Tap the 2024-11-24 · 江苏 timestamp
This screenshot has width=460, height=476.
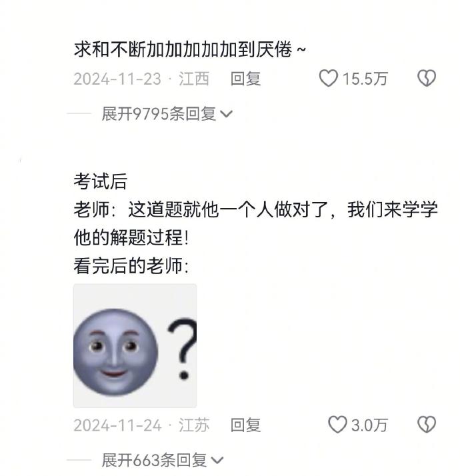tap(141, 425)
